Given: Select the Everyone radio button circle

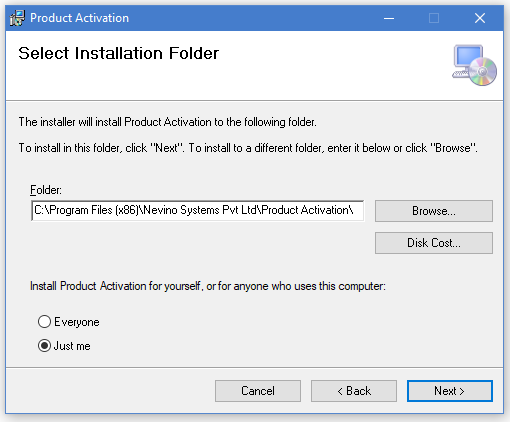Looking at the screenshot, I should 44,322.
